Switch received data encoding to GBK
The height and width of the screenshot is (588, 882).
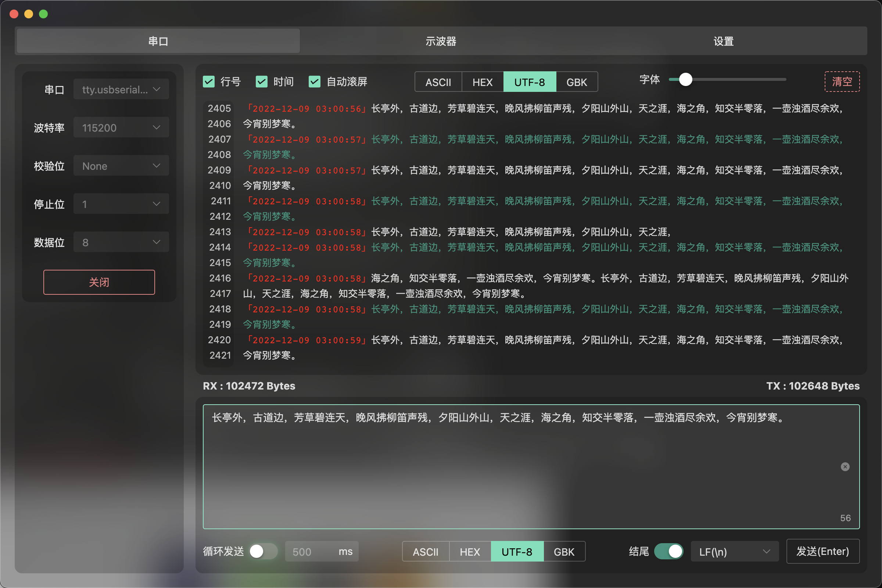tap(577, 82)
